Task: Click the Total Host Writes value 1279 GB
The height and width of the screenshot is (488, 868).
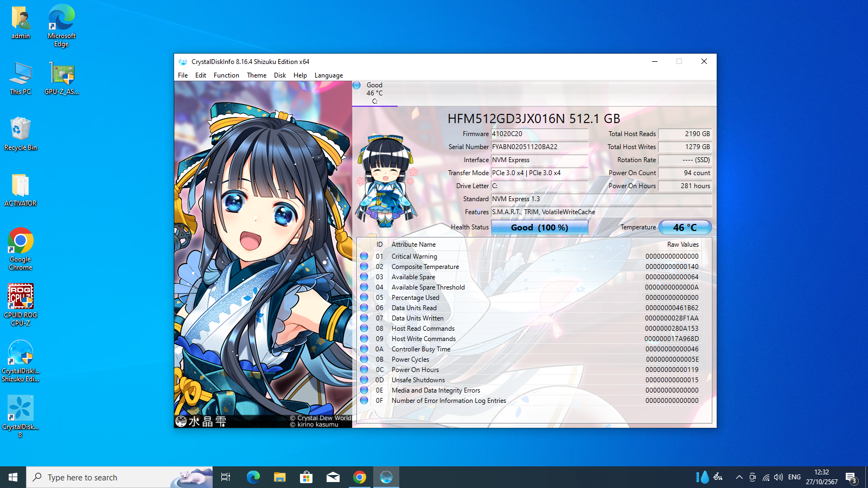Action: click(685, 147)
